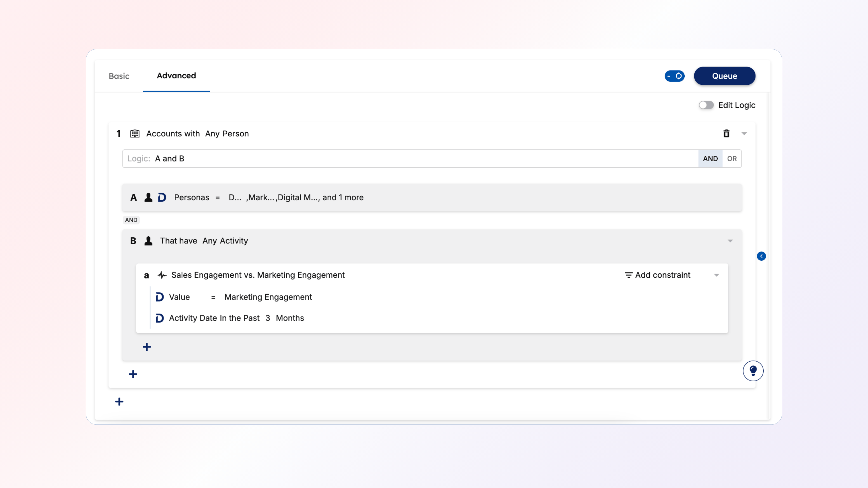Viewport: 868px width, 488px height.
Task: Select the OR logic operator
Action: [x=731, y=159]
